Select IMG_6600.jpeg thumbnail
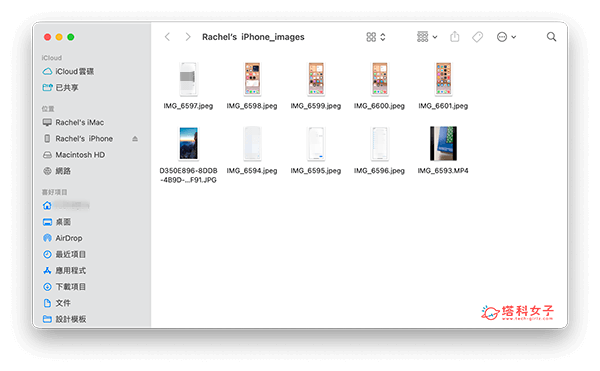The image size is (600, 371). 379,79
